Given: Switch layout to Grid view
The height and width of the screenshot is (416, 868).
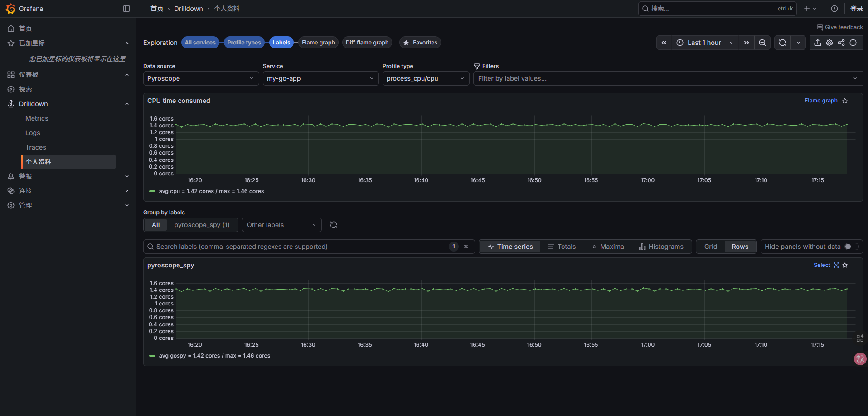Looking at the screenshot, I should point(710,247).
